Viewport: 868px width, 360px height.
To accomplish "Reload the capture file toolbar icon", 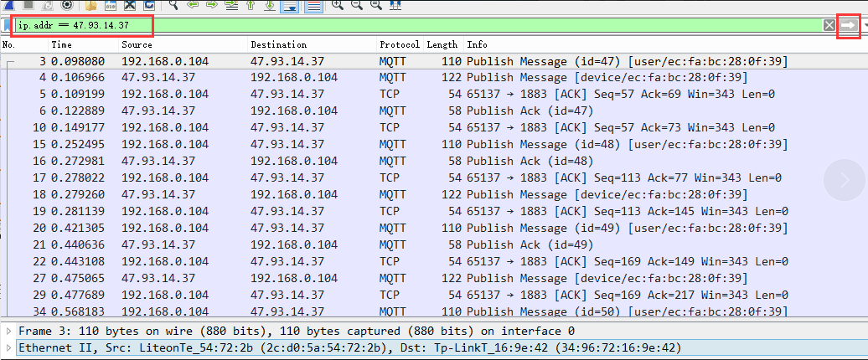I will (x=149, y=5).
